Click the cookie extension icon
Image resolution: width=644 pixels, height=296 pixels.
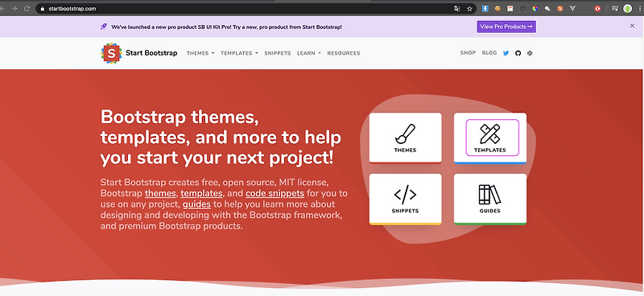[497, 8]
